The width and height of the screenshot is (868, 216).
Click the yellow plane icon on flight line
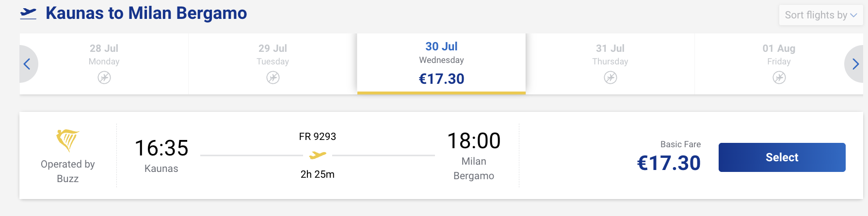(318, 155)
